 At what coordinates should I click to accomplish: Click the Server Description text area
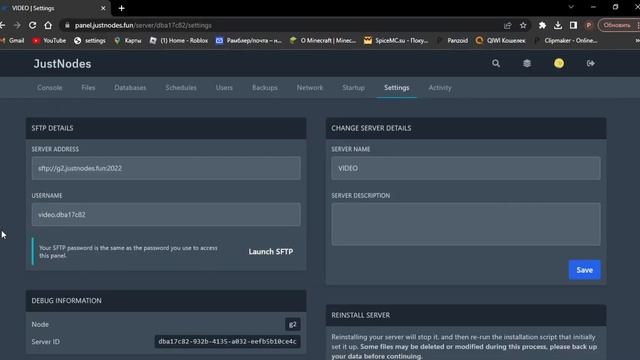pyautogui.click(x=466, y=224)
